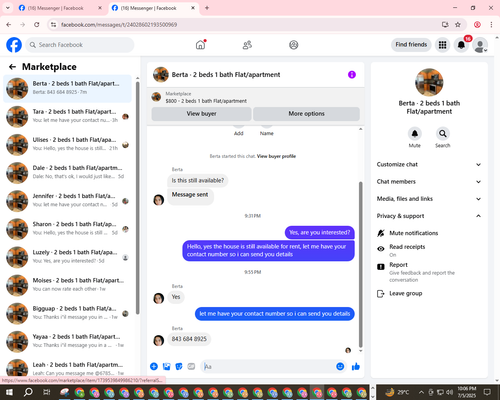Collapse Privacy & support section
The image size is (500, 400).
pyautogui.click(x=429, y=216)
